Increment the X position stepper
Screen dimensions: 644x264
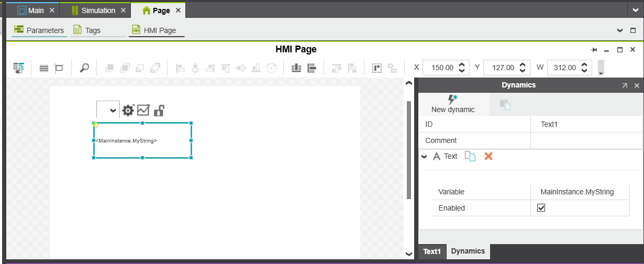click(x=462, y=65)
